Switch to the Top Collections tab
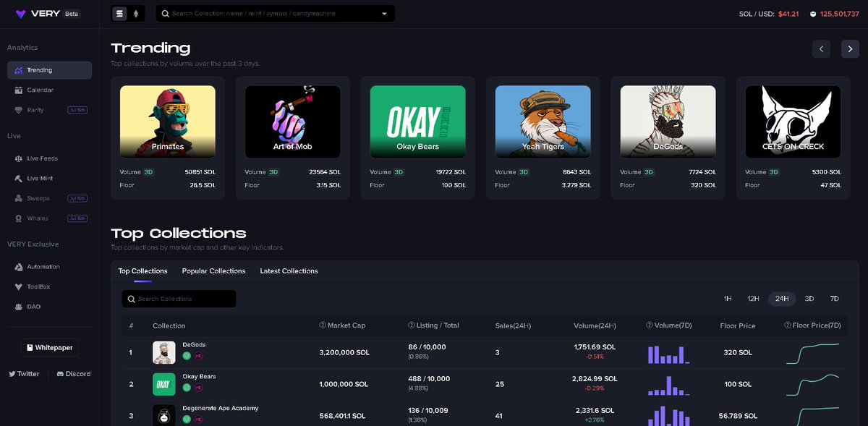The width and height of the screenshot is (868, 426). point(142,271)
